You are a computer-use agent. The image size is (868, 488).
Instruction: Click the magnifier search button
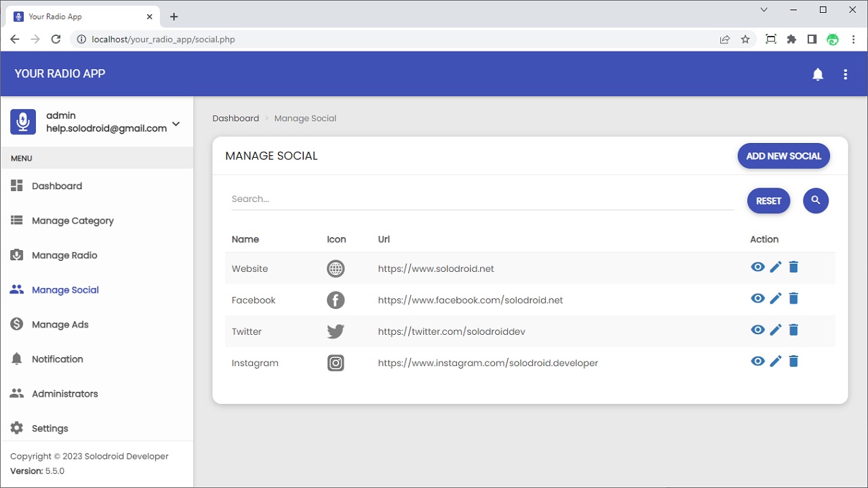816,201
